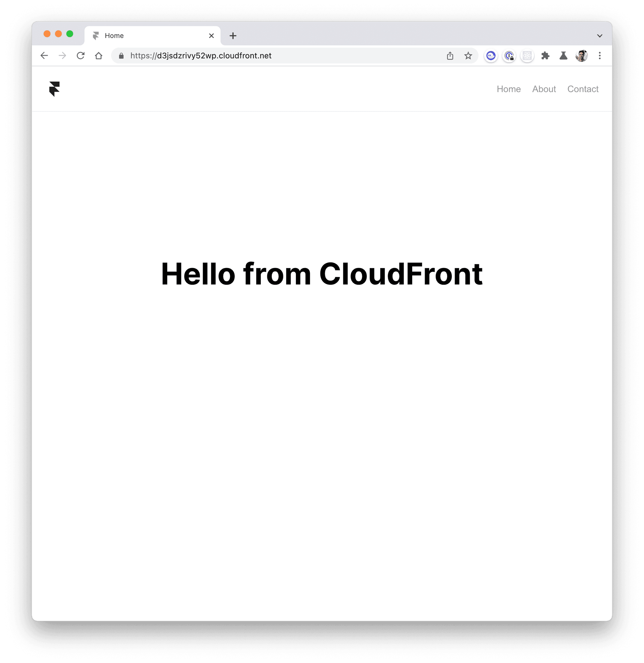Open the blue round extension icon
The image size is (644, 663).
[x=491, y=55]
